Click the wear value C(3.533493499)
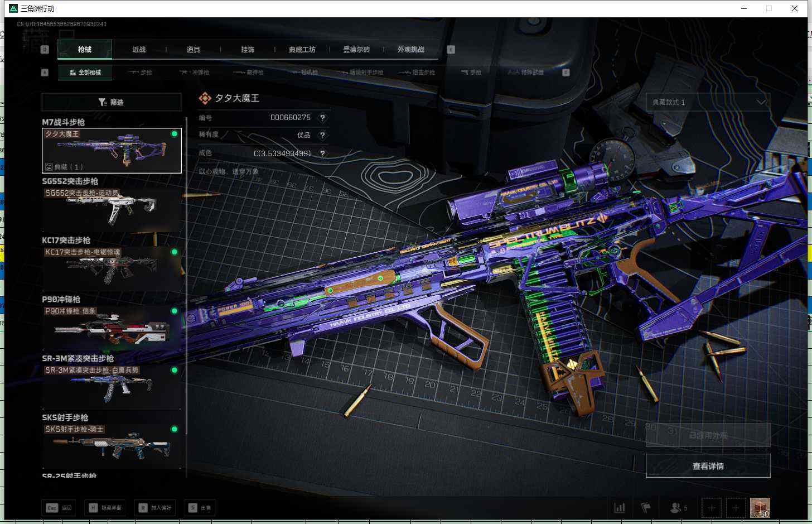 [x=282, y=153]
